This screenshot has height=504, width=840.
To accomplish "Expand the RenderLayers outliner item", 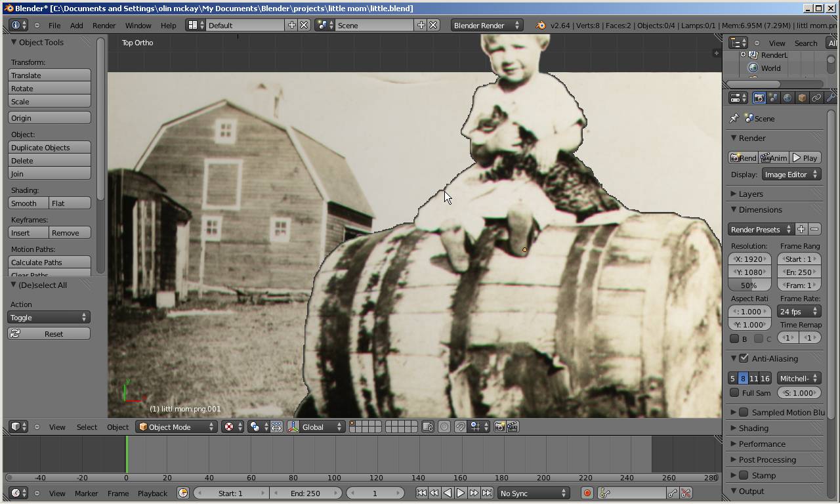I will [743, 54].
